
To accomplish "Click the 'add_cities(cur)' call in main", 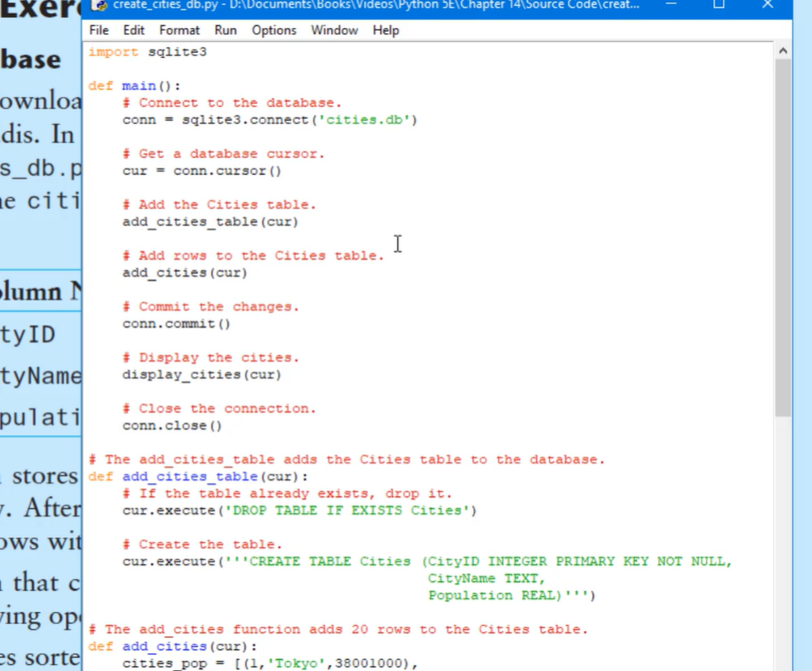I will click(x=185, y=273).
